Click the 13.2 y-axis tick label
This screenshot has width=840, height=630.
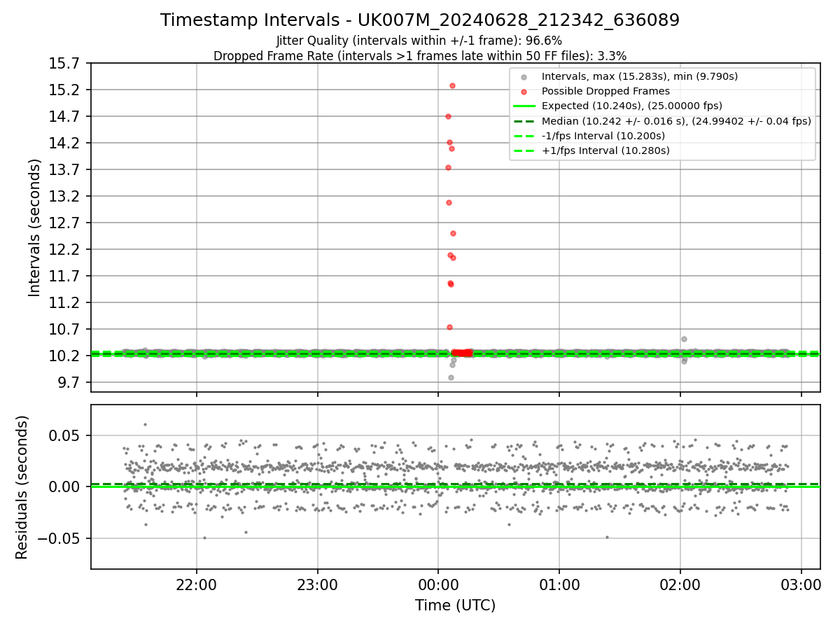tap(64, 197)
